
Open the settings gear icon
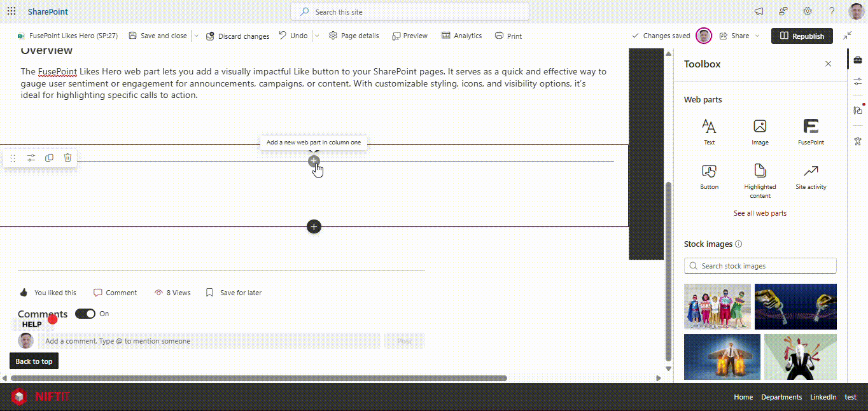point(808,11)
